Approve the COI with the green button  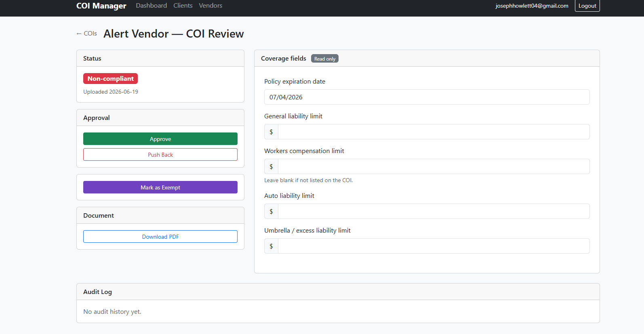[x=160, y=139]
